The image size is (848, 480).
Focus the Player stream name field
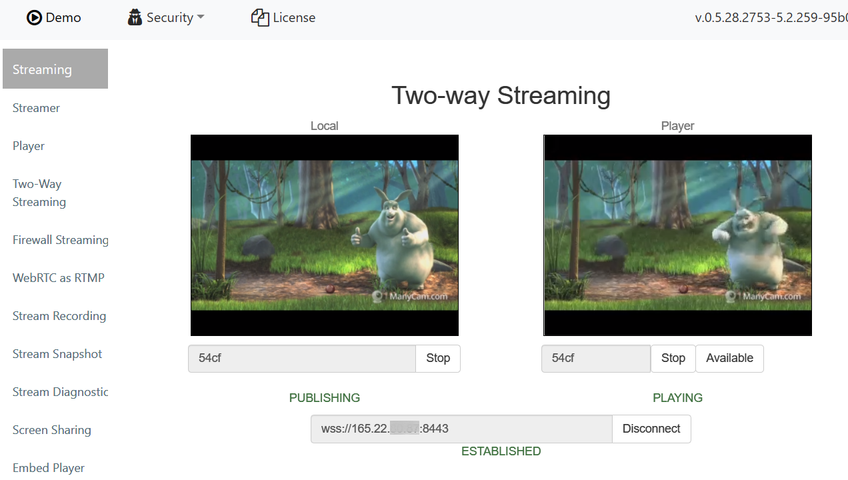[x=596, y=358]
